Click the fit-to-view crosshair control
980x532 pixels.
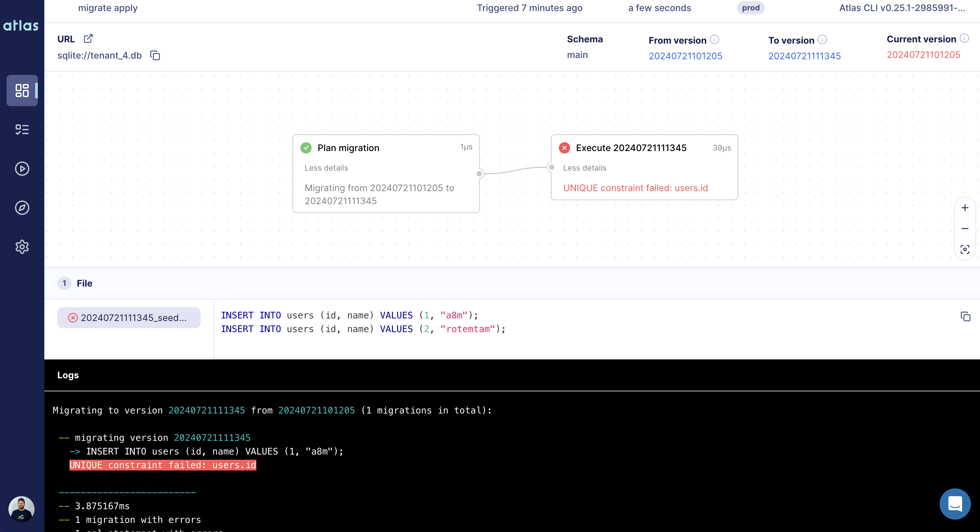pyautogui.click(x=965, y=249)
